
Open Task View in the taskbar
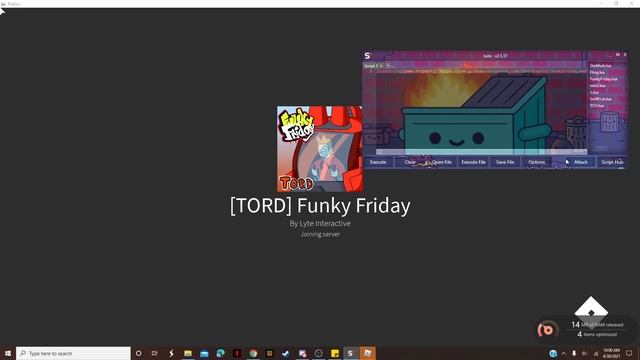155,353
